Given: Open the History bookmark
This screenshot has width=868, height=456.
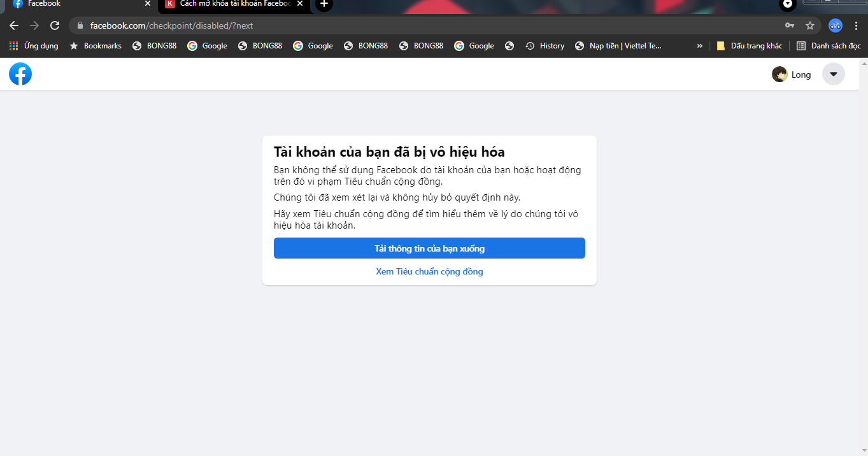Looking at the screenshot, I should pyautogui.click(x=545, y=46).
